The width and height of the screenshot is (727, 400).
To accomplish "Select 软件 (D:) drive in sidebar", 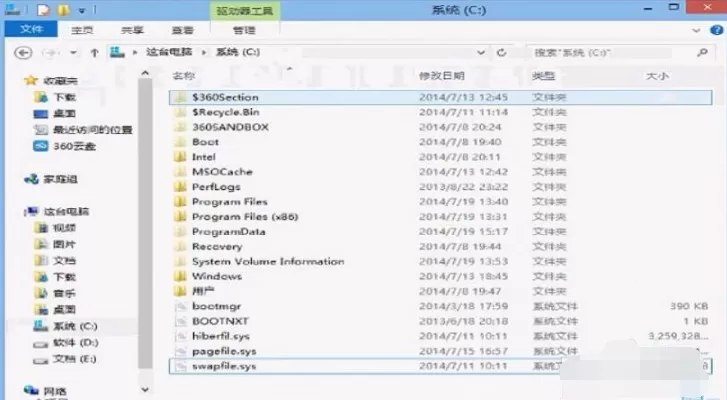I will (x=65, y=343).
